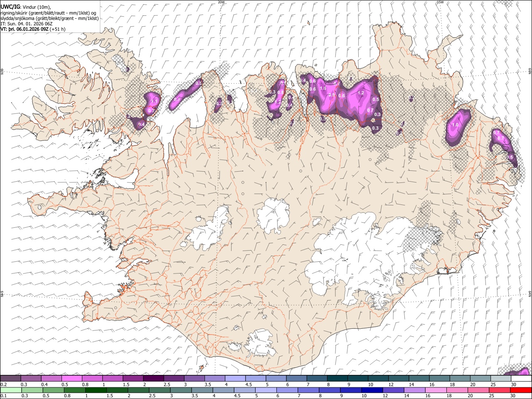
Task: Click the '2.5' label in the rain scale
Action: pyautogui.click(x=152, y=396)
